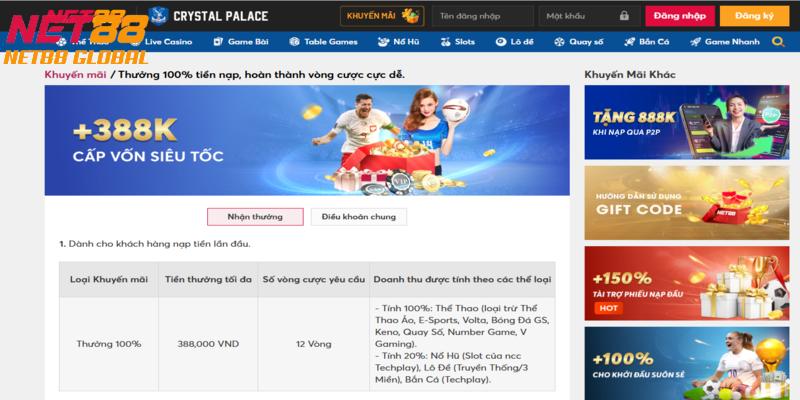This screenshot has height=400, width=800.
Task: Click the 12 Vòng table cell
Action: [x=314, y=344]
